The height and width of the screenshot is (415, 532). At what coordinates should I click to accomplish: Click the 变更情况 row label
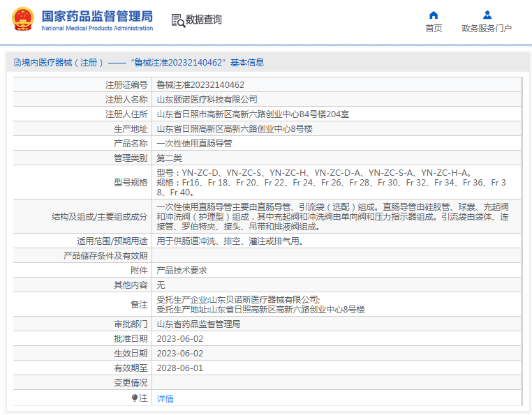pos(131,382)
